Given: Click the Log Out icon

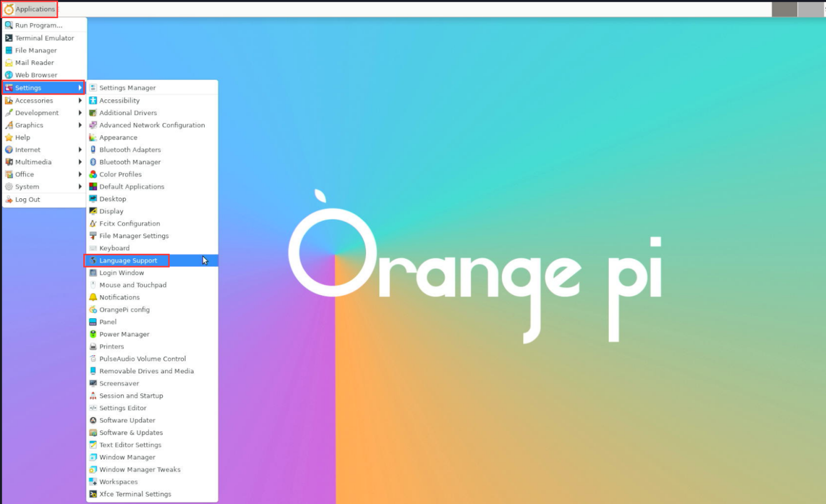Looking at the screenshot, I should click(x=9, y=199).
